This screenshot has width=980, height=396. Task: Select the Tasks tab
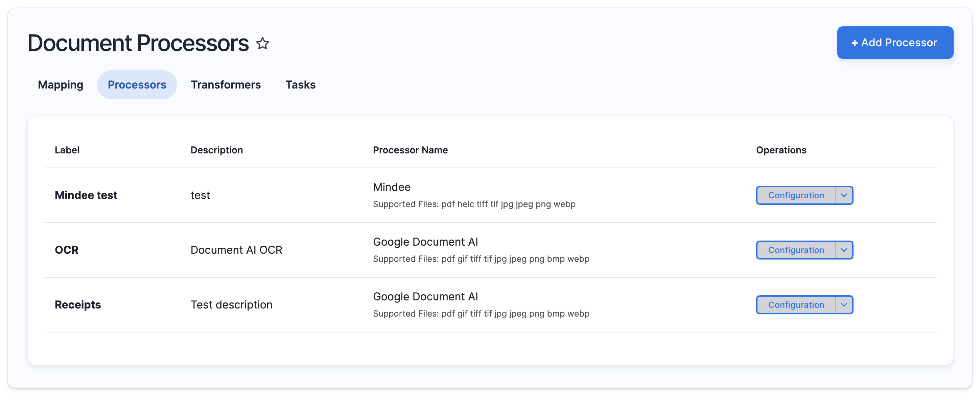pyautogui.click(x=300, y=84)
